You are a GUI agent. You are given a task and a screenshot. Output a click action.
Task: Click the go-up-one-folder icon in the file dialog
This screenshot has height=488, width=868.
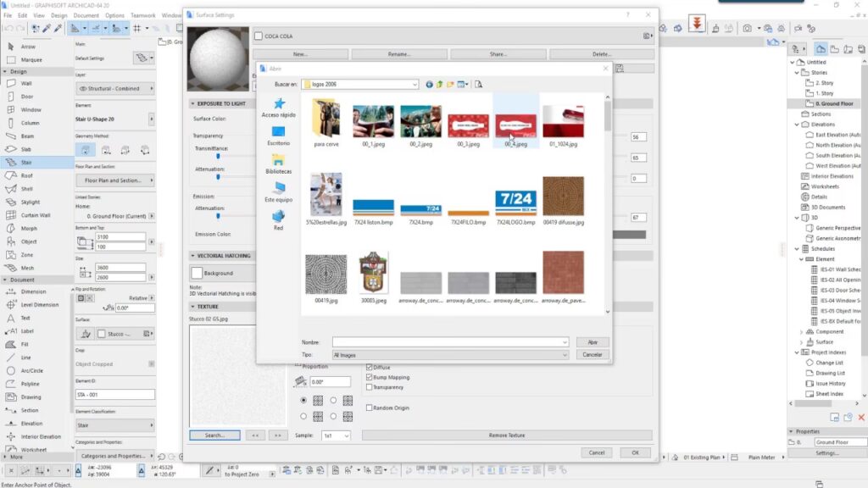(440, 85)
